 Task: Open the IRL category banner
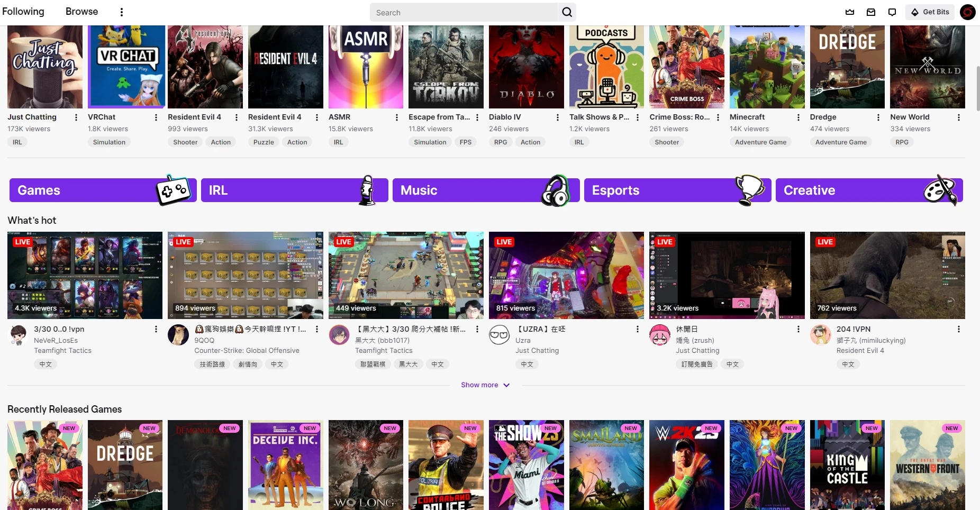pos(294,190)
